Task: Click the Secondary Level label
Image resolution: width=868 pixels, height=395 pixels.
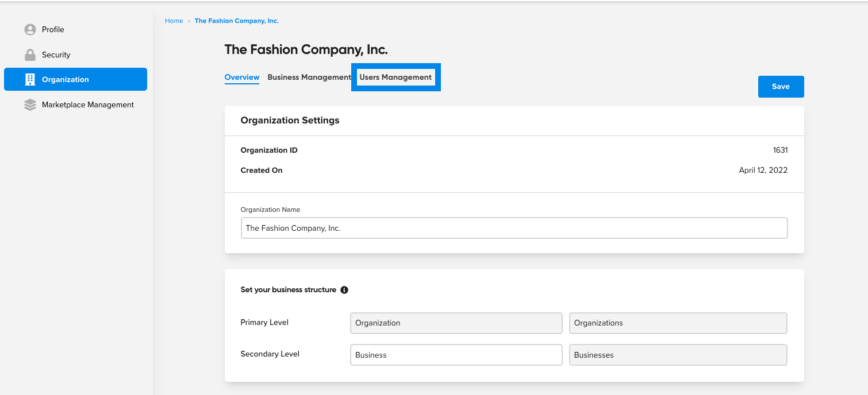Action: (x=270, y=354)
